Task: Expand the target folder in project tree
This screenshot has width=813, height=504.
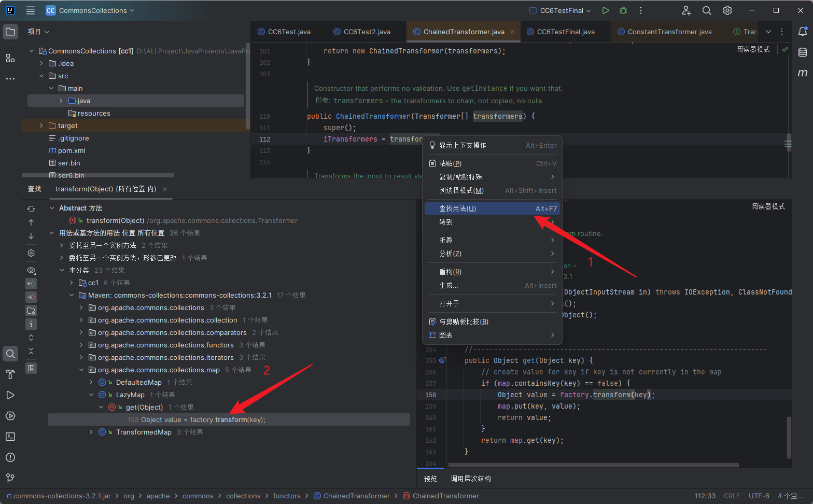Action: coord(41,125)
